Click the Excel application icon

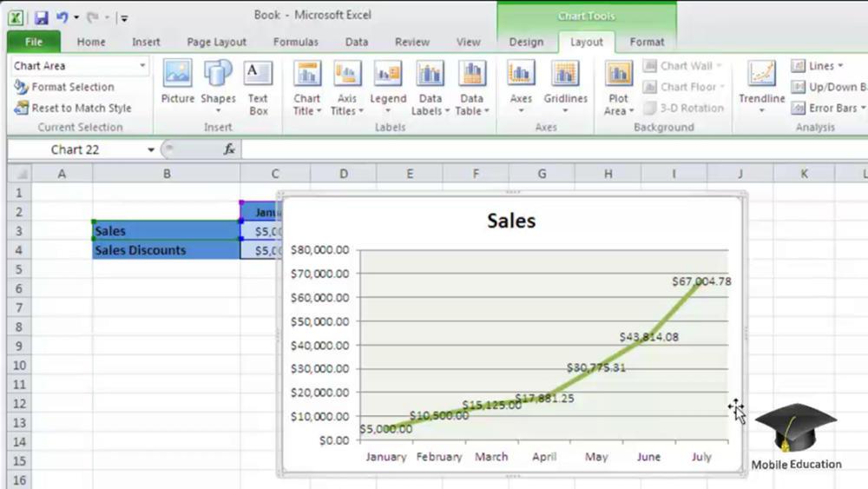click(x=16, y=17)
